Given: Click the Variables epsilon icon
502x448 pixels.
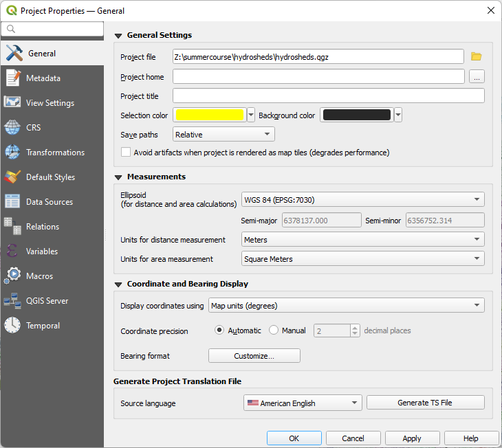Looking at the screenshot, I should [x=12, y=251].
